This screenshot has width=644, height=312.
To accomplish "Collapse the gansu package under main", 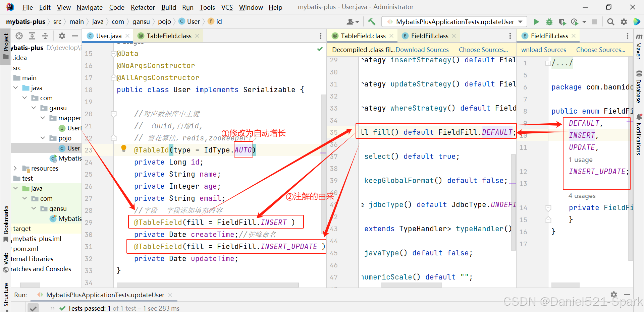I will (34, 108).
